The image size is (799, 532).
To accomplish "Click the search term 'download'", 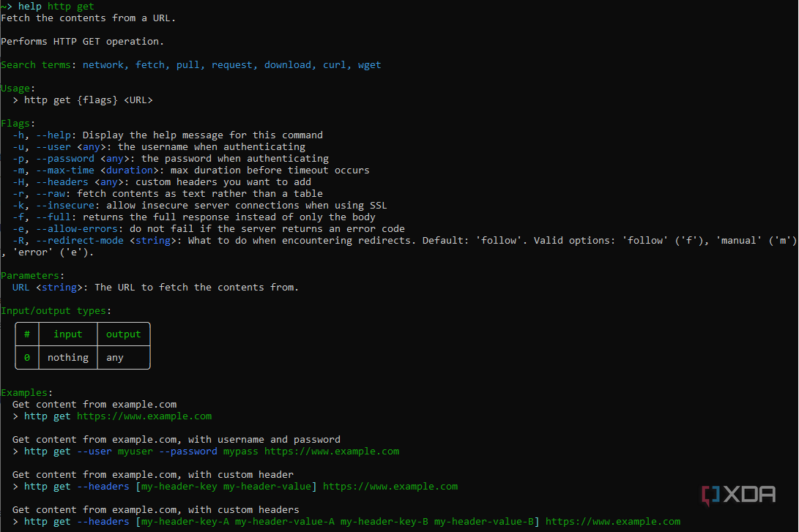I will tap(287, 64).
